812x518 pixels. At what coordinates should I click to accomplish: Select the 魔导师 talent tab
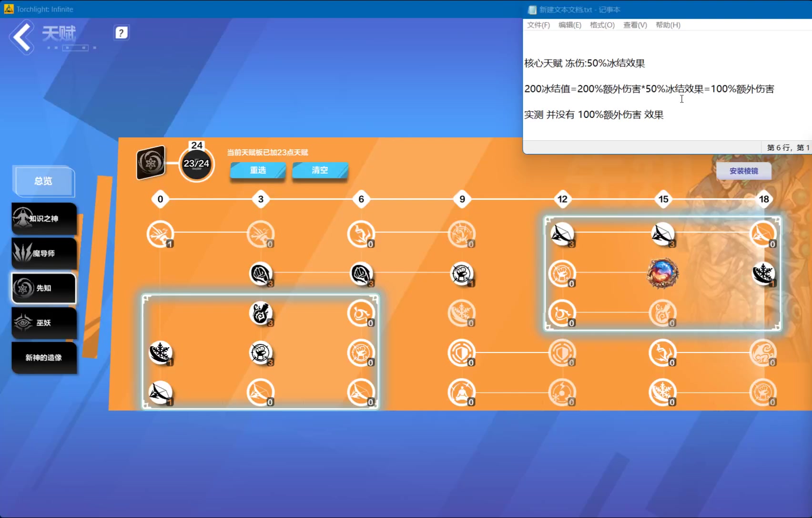tap(43, 253)
